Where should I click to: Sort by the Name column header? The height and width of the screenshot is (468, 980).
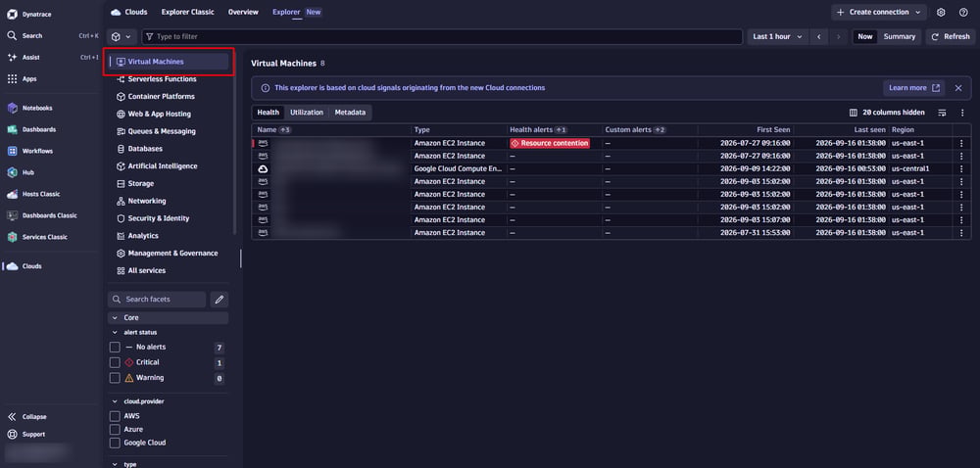[x=267, y=130]
